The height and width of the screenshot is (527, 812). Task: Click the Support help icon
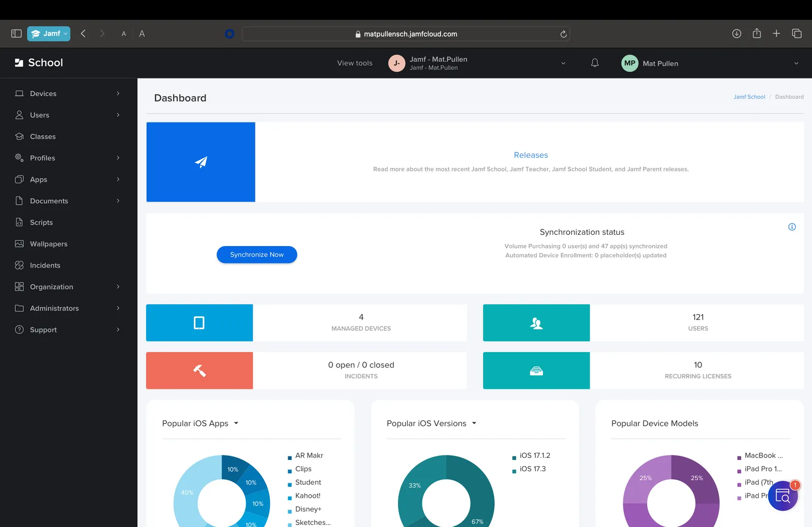(19, 330)
